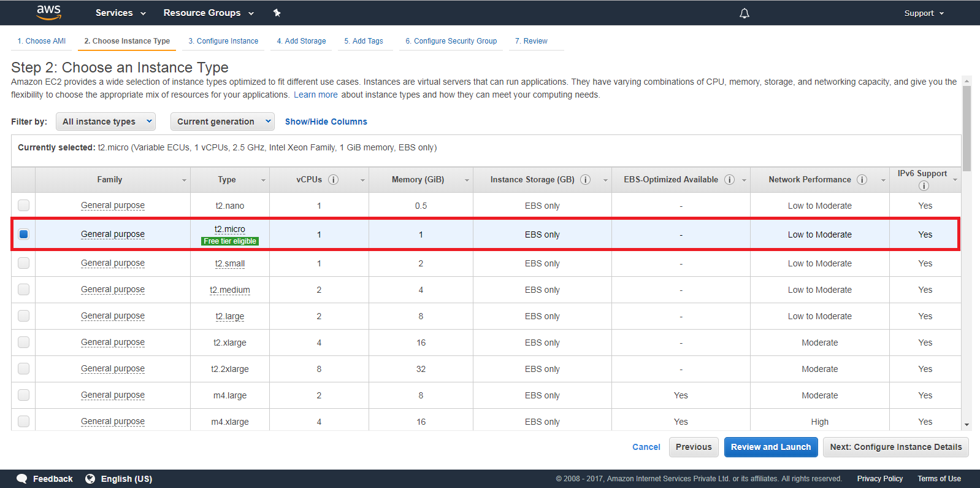Open IPv6 Support column sort arrow
Screen dimensions: 980x488
click(x=955, y=180)
